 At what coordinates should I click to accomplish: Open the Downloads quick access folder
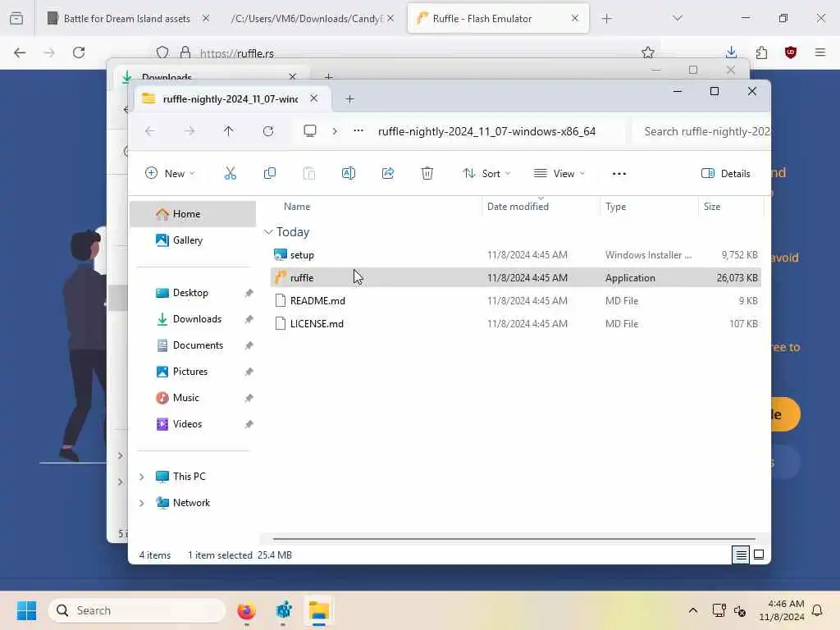pyautogui.click(x=193, y=319)
